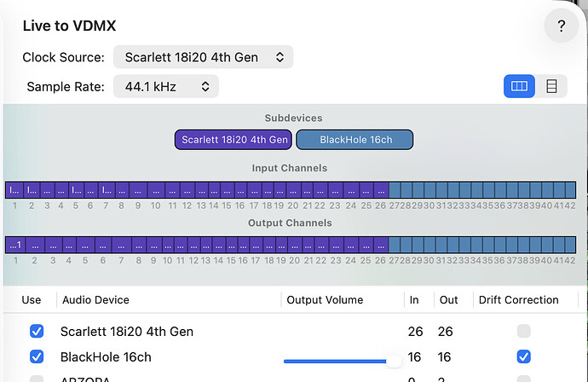Select the BlackHole 16ch device row name
Viewport: 588px width, 382px height.
(x=106, y=357)
